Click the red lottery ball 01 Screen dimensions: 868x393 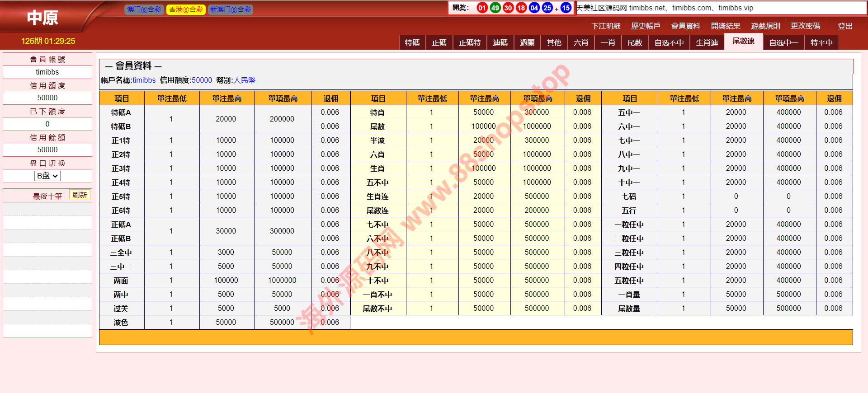pyautogui.click(x=482, y=8)
